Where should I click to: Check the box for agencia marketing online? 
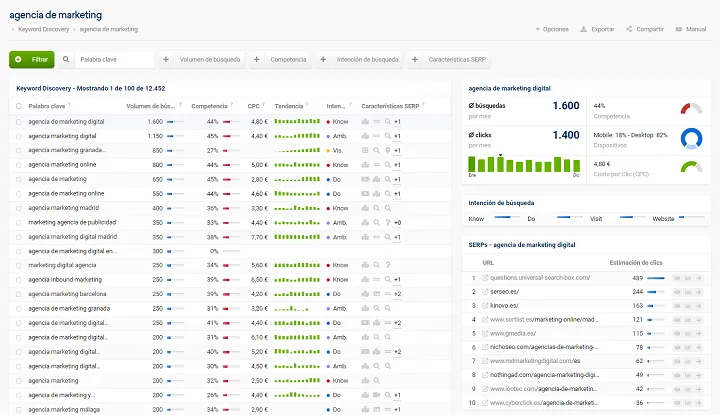[19, 165]
